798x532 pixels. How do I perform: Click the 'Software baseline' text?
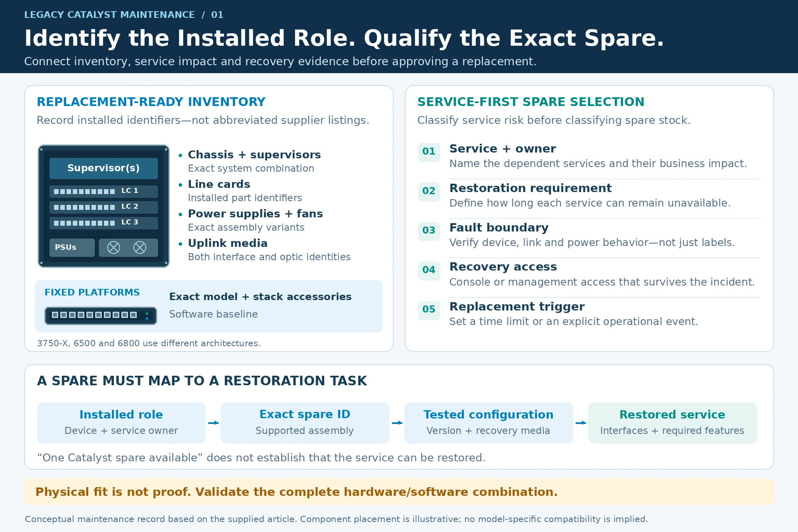pos(213,314)
